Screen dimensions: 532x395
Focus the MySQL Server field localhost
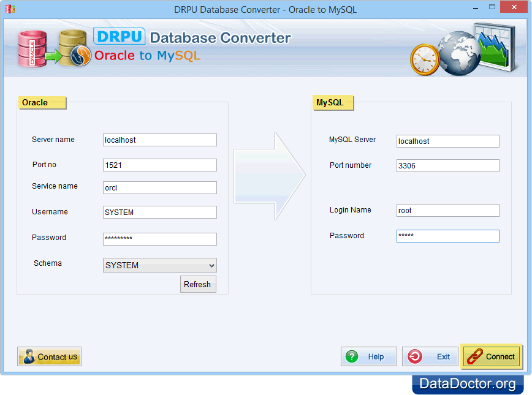tap(448, 141)
